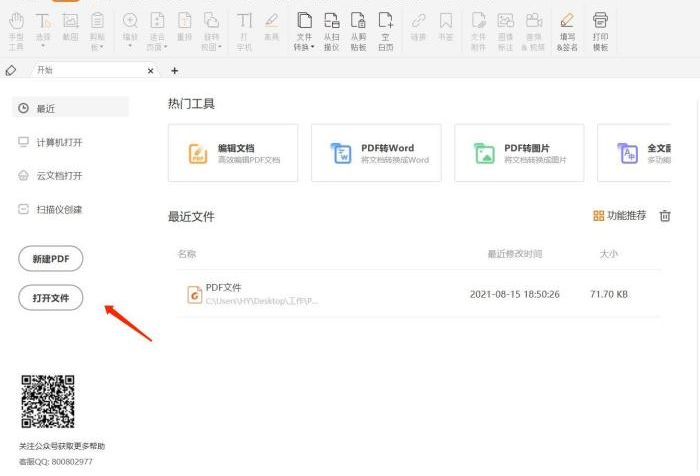
Task: Close the 开始 tab
Action: point(151,70)
